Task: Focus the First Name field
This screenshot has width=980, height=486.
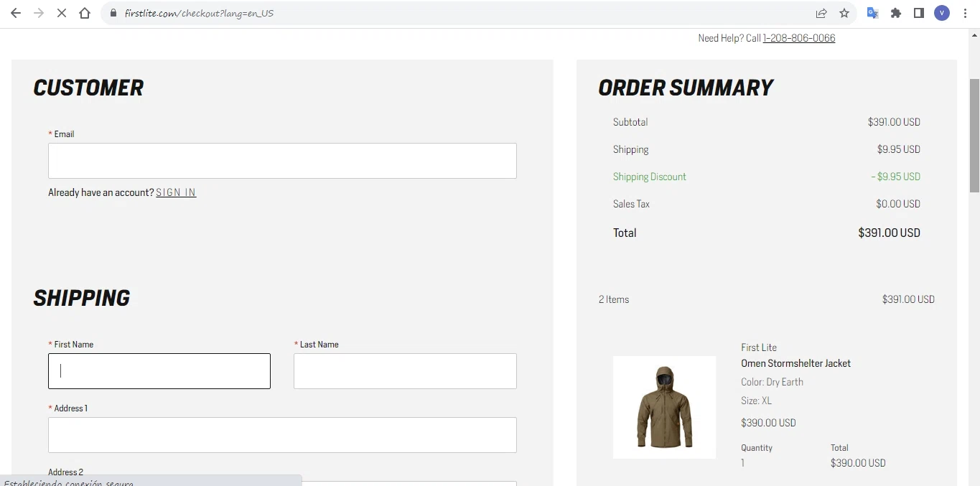Action: pyautogui.click(x=159, y=371)
